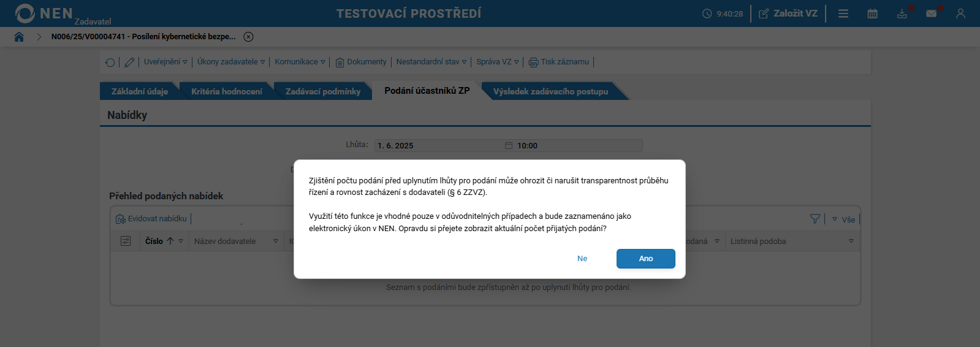Click the NEN logo

click(44, 13)
